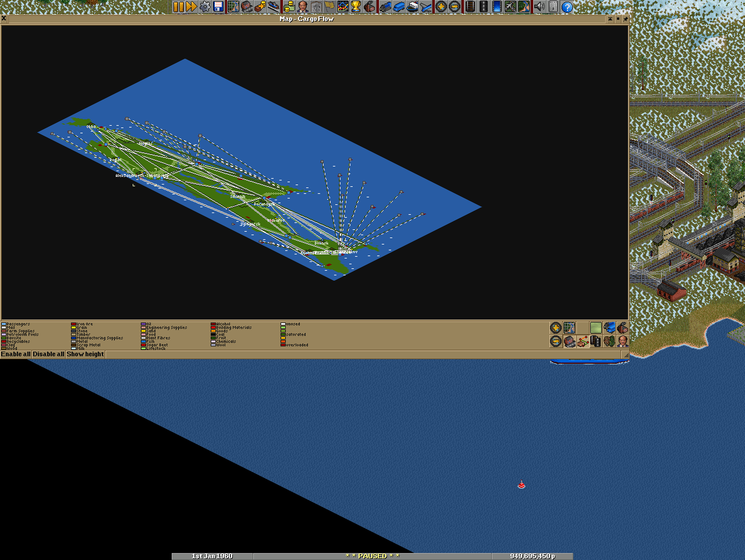Screen dimensions: 745x560
Task: Toggle Engineering Supplies cargo in legend
Action: click(x=164, y=328)
